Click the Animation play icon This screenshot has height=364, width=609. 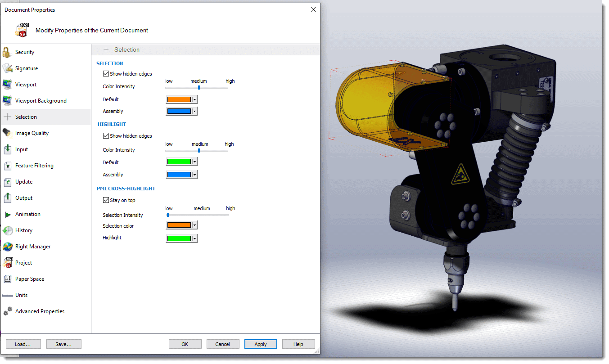tap(7, 214)
